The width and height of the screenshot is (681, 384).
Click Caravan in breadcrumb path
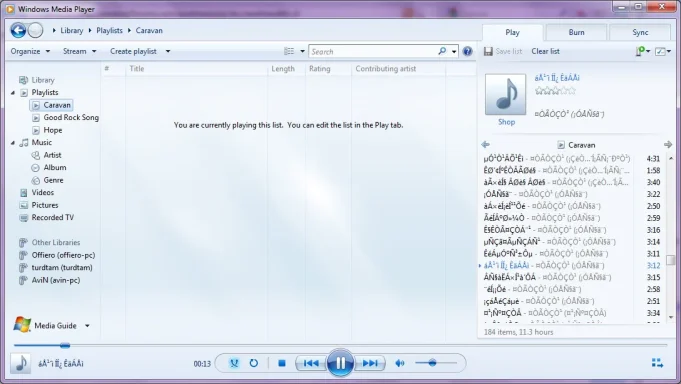[149, 30]
